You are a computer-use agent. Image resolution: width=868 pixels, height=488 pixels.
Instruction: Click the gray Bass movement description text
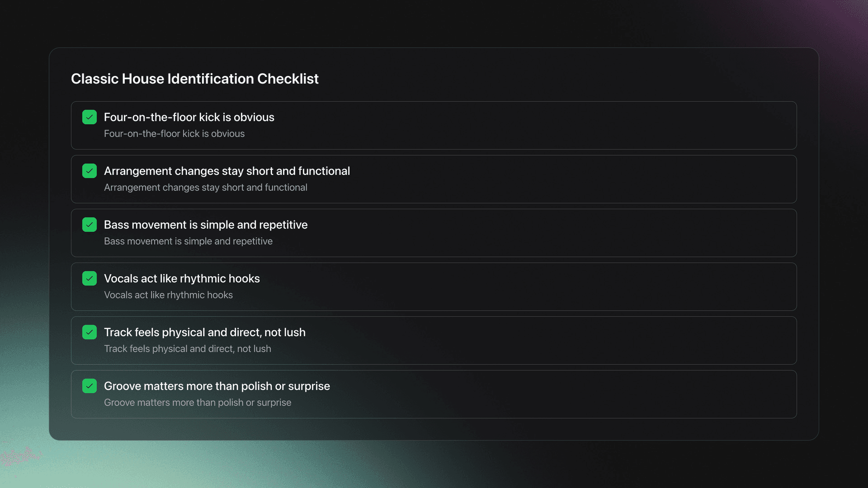click(188, 241)
